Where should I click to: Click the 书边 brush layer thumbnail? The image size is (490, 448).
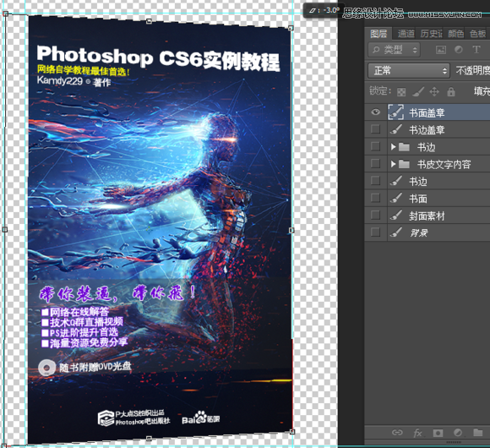click(x=396, y=181)
